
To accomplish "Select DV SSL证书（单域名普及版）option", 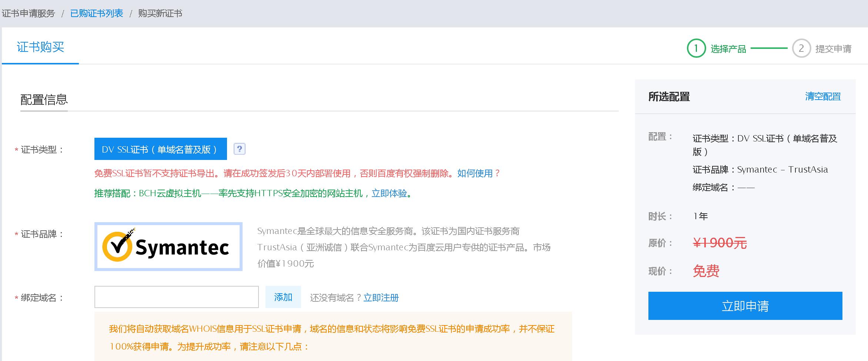I will [x=161, y=149].
